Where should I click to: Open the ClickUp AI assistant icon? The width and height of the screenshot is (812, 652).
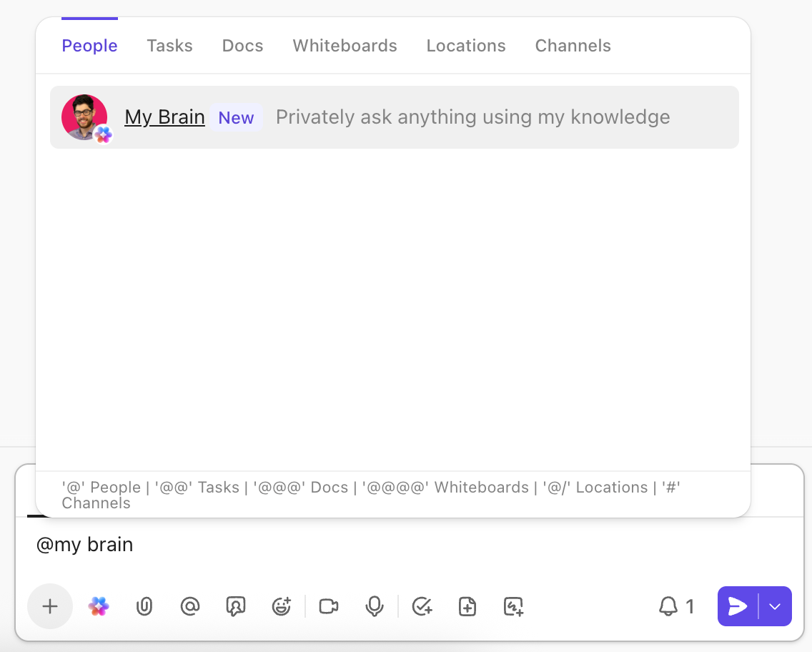click(x=98, y=606)
